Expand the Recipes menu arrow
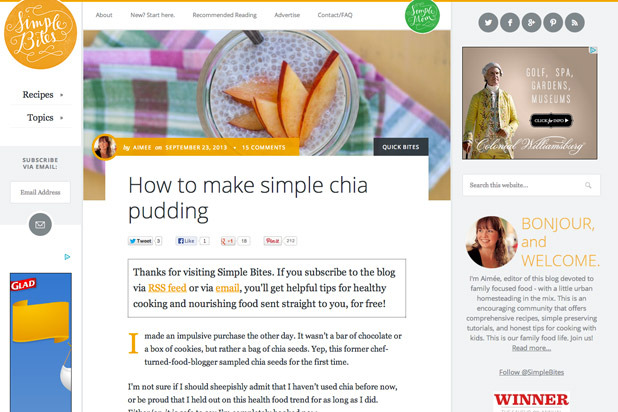Viewport: 618px width, 412px height. tap(61, 95)
